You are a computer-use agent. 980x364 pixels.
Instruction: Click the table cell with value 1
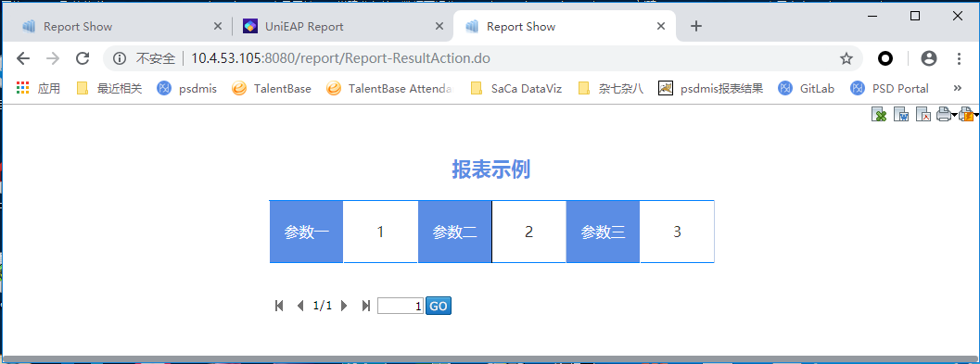point(381,232)
